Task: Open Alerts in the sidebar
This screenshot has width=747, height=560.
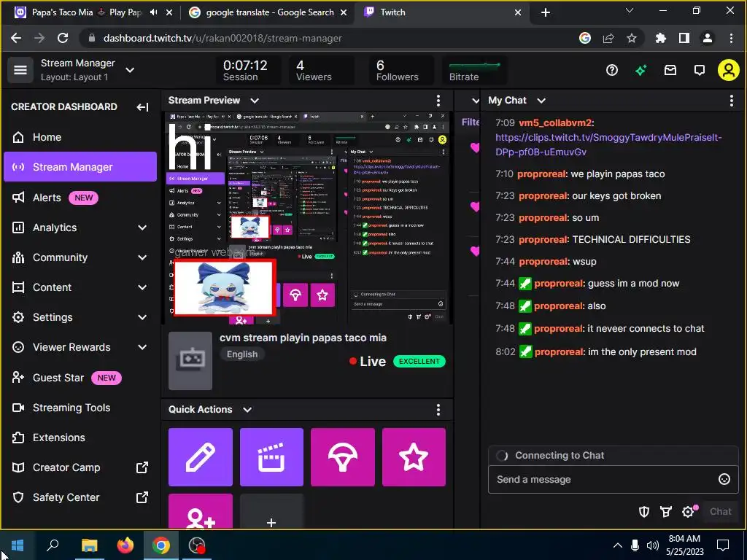Action: 80,198
